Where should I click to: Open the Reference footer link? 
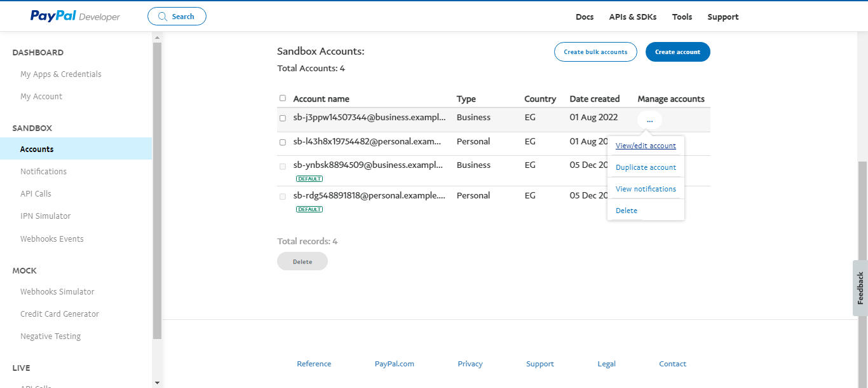coord(314,364)
